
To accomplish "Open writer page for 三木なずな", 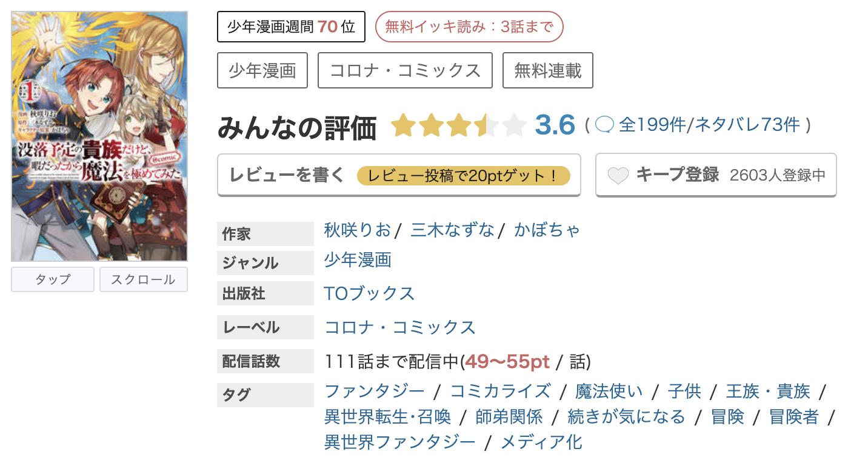I will [452, 230].
